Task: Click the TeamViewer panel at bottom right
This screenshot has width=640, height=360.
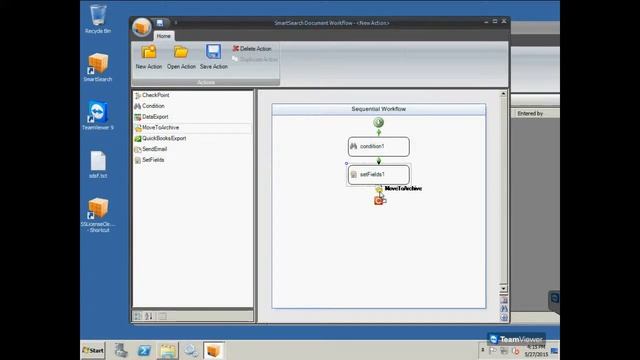Action: [x=516, y=339]
